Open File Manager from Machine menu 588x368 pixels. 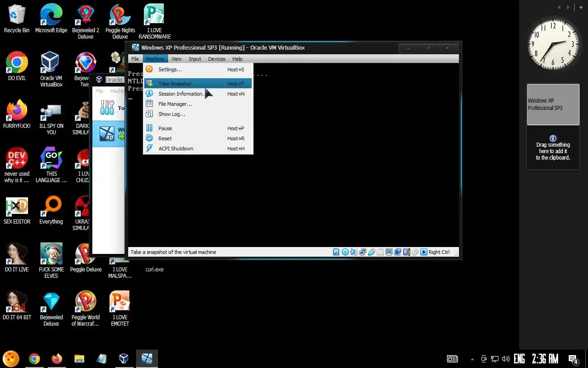tap(198, 104)
